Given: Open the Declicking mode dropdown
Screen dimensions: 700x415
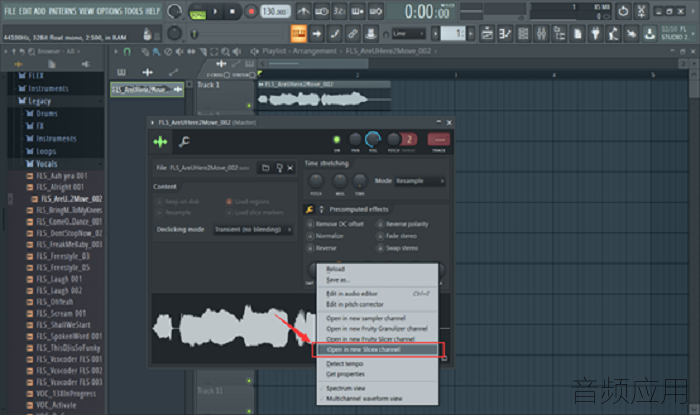Looking at the screenshot, I should 253,229.
